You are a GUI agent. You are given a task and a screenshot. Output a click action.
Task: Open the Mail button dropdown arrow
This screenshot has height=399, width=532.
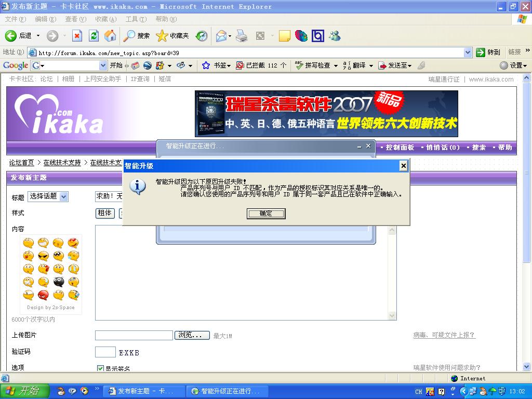point(230,36)
